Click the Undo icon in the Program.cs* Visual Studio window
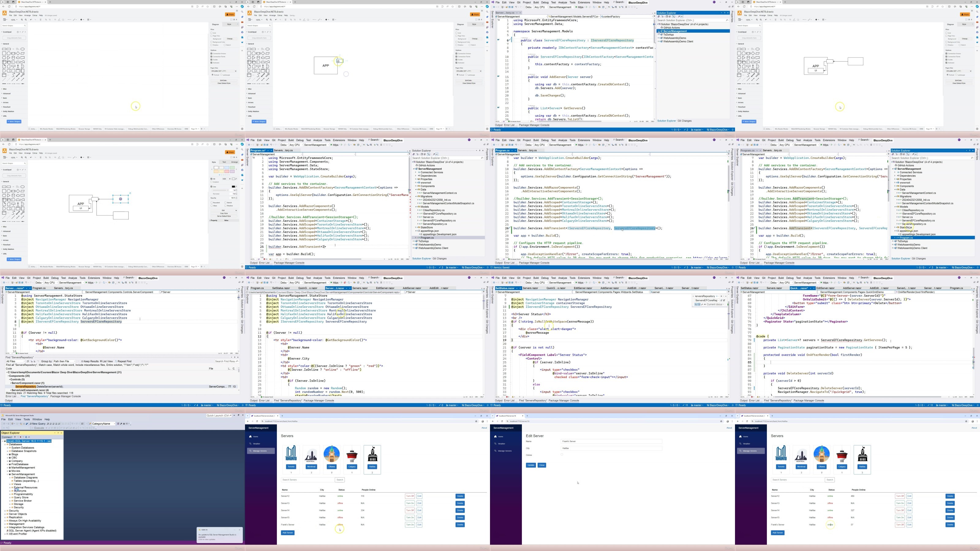The height and width of the screenshot is (551, 980). (x=271, y=145)
